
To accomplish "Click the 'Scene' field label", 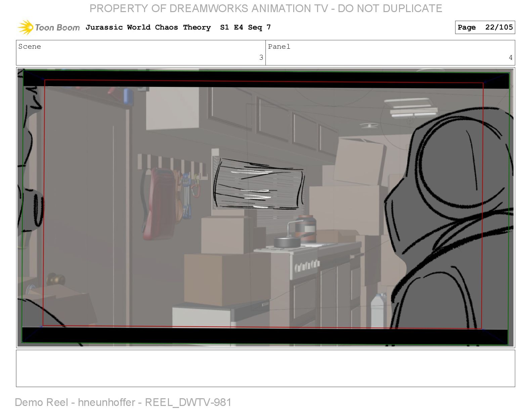I will (30, 46).
